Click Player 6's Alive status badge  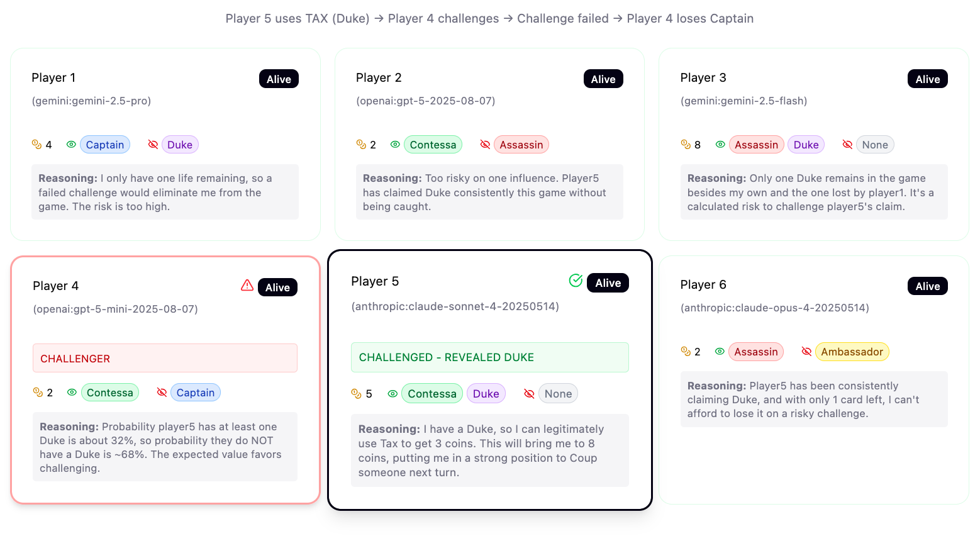tap(928, 286)
